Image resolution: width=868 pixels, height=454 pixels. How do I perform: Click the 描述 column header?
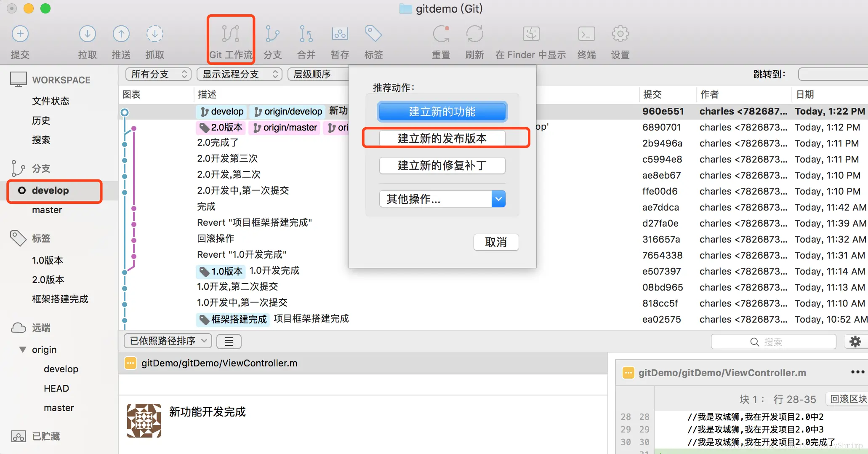207,94
